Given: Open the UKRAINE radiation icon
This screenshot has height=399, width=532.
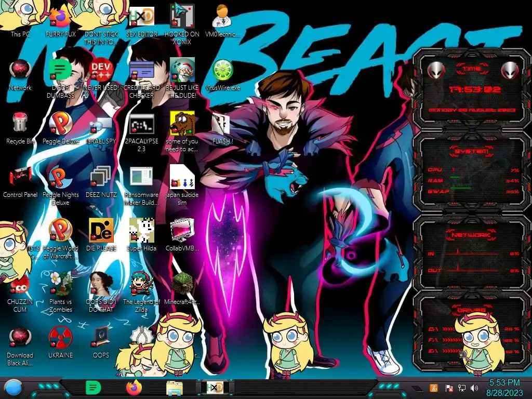Looking at the screenshot, I should coord(60,343).
